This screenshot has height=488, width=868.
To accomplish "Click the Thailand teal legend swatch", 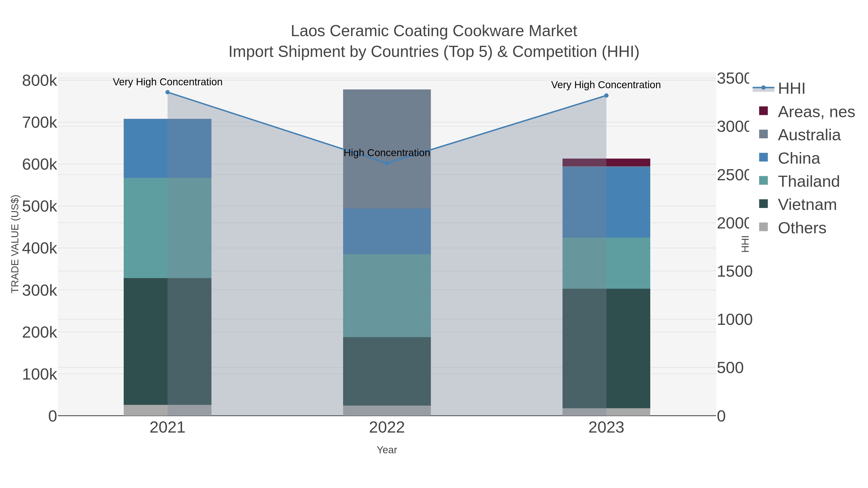I will pyautogui.click(x=764, y=180).
